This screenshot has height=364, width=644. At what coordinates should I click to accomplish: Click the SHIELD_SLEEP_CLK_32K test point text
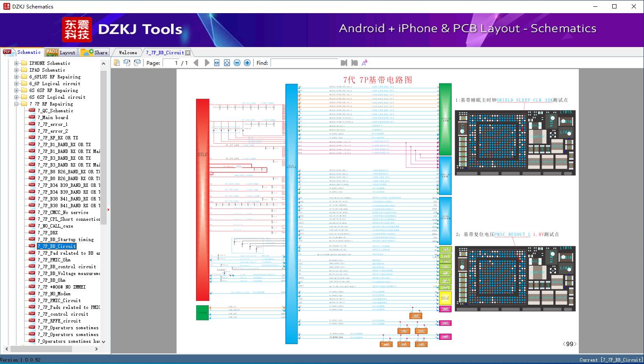click(525, 100)
